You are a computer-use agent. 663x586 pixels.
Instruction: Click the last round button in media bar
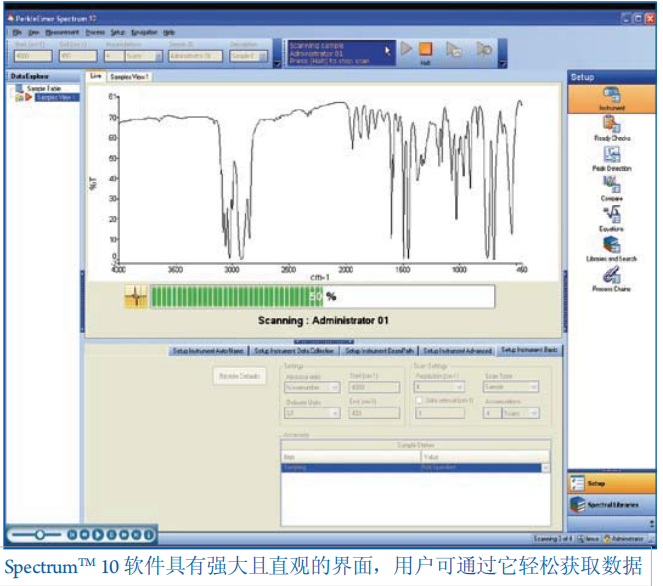pos(149,535)
